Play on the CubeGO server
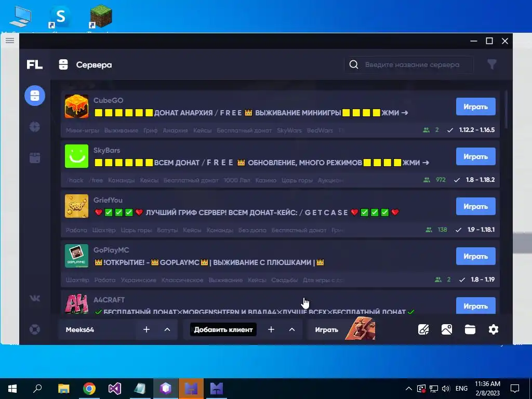Screen dimensions: 532x399 476,107
